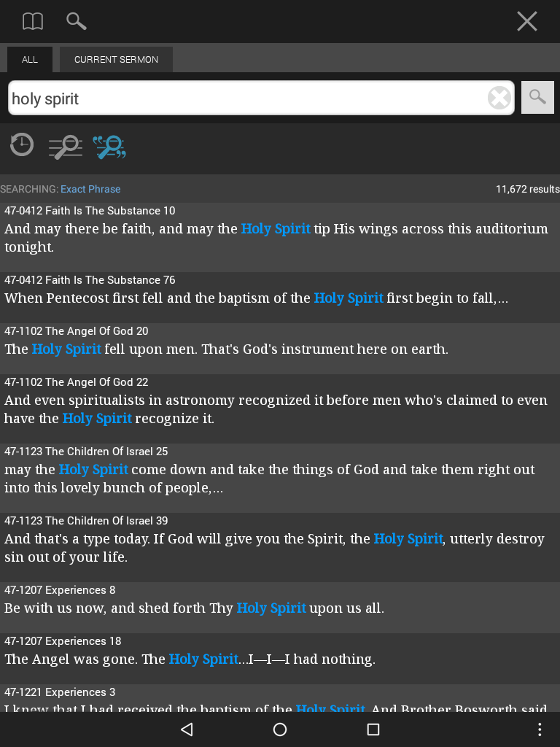The image size is (560, 747).
Task: Run search with gray magnifier button
Action: [x=537, y=98]
